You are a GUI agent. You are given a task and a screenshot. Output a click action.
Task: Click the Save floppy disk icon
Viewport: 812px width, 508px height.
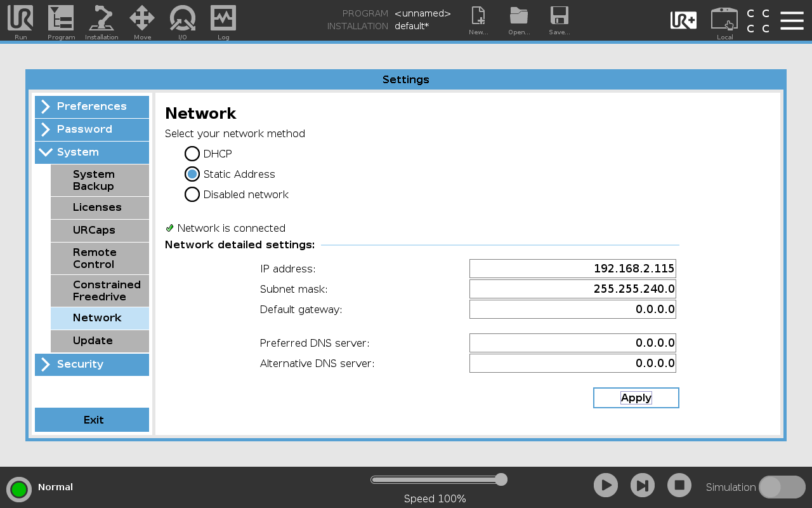(560, 16)
